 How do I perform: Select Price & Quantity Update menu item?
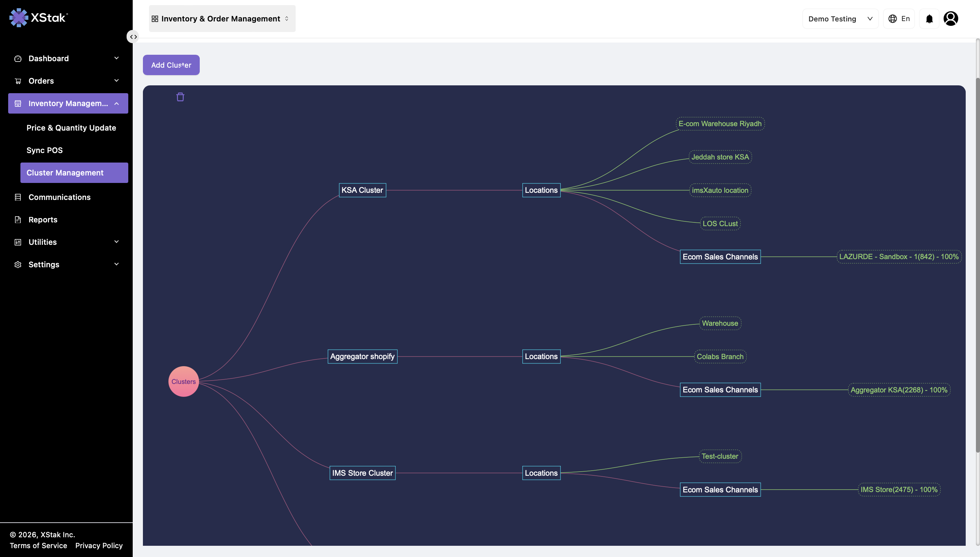(x=71, y=128)
